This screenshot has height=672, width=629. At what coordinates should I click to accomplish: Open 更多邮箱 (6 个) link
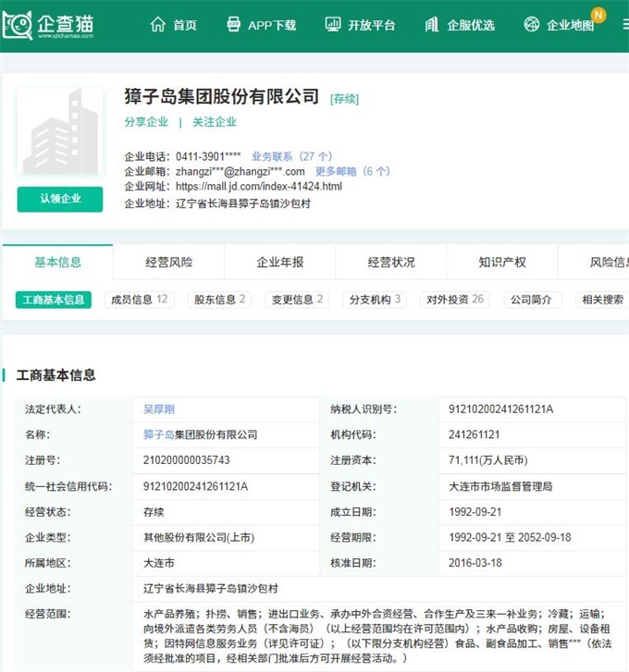coord(352,171)
